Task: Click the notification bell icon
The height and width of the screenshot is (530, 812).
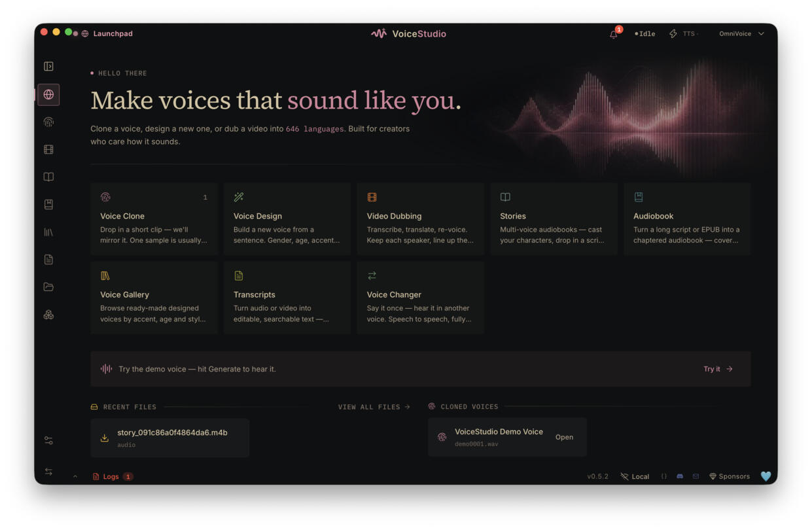Action: pyautogui.click(x=614, y=34)
